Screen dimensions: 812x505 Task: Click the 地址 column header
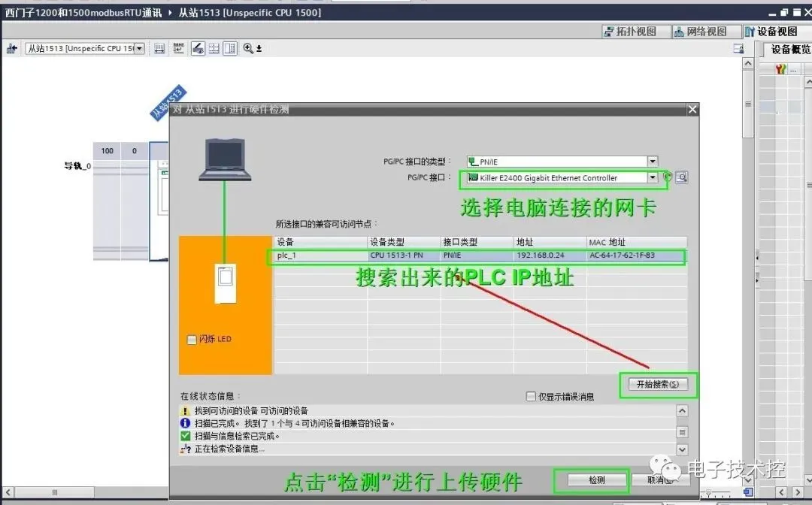pos(550,242)
